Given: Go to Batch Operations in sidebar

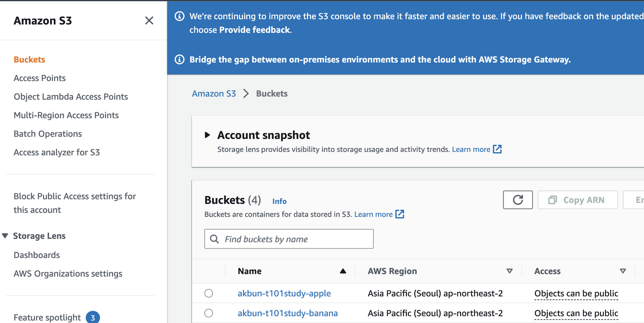Looking at the screenshot, I should (x=48, y=134).
